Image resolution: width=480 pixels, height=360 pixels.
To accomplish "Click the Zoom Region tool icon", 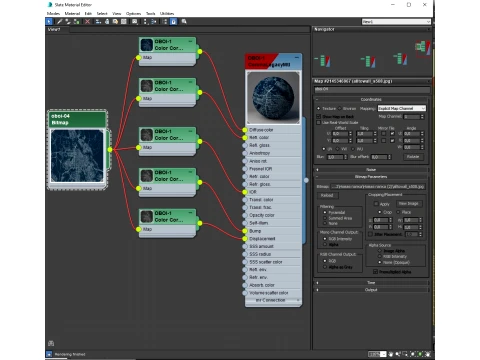I will point(405,354).
